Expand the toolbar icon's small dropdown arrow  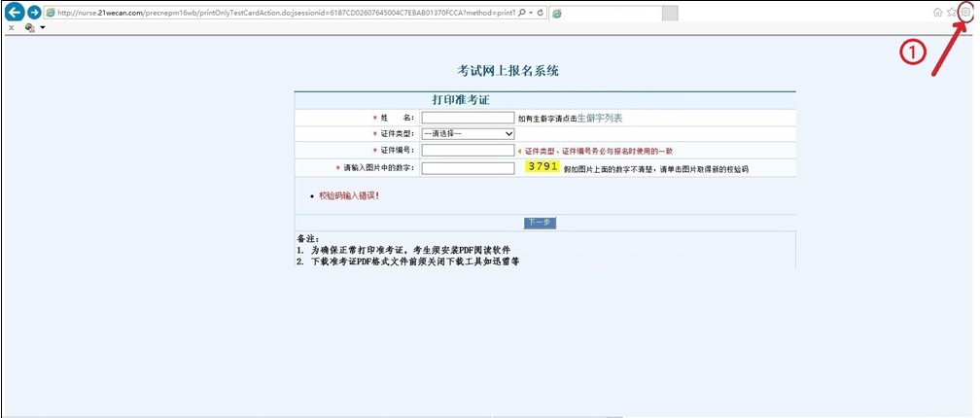point(43,28)
